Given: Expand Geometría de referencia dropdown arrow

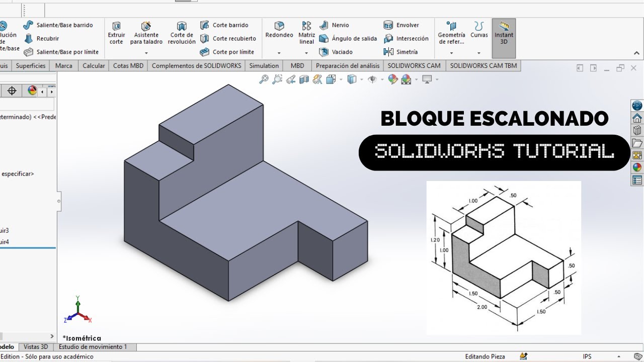Looking at the screenshot, I should click(x=451, y=53).
